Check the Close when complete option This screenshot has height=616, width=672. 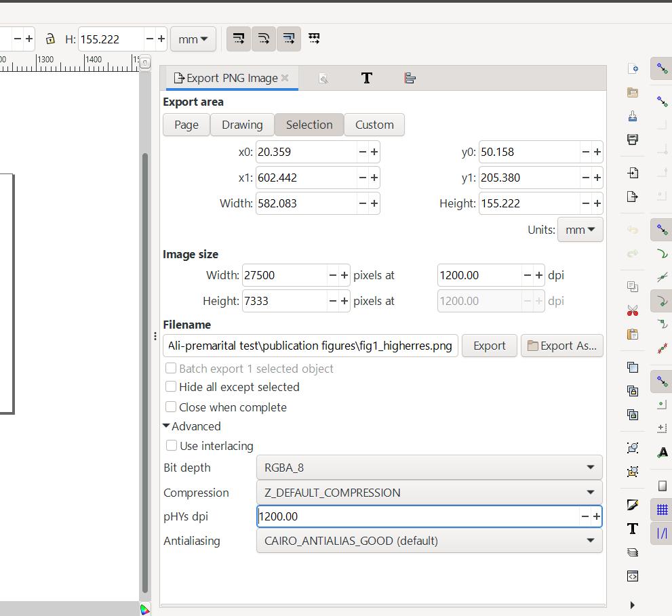[172, 407]
